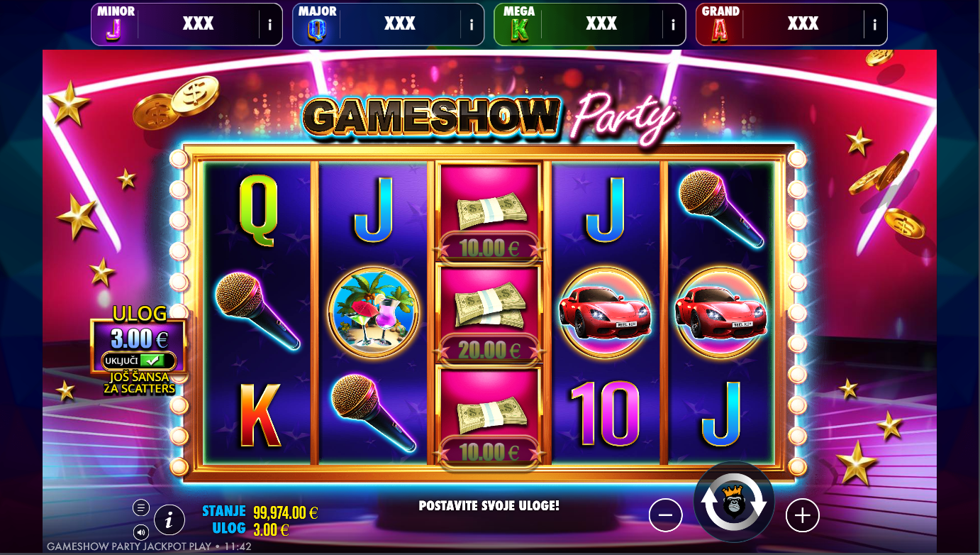980x555 pixels.
Task: Click the cocktail beach symbol
Action: pos(374,312)
